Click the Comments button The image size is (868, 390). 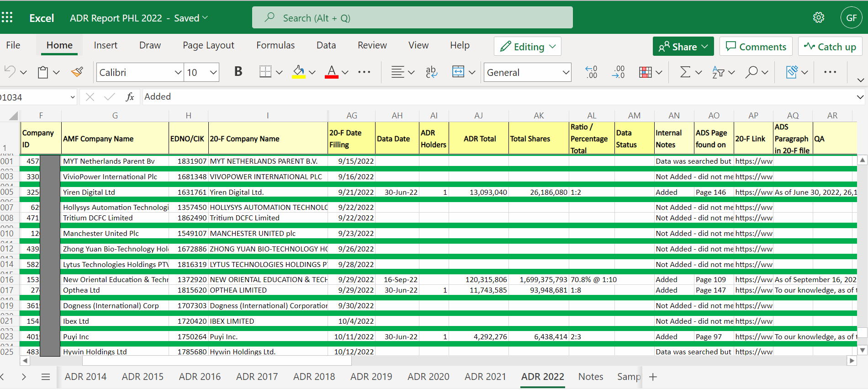[x=756, y=47]
